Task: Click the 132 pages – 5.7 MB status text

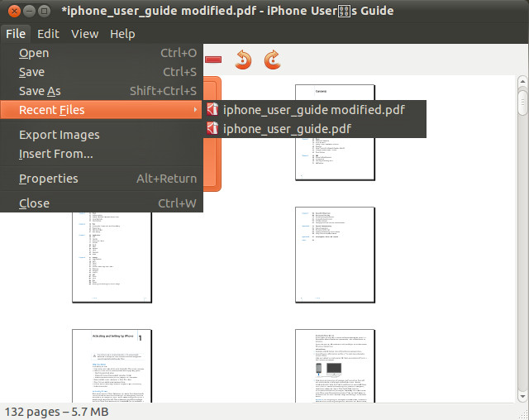Action: (57, 412)
